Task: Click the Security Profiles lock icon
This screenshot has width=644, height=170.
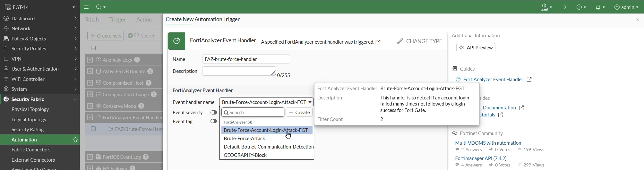Action: tap(6, 48)
